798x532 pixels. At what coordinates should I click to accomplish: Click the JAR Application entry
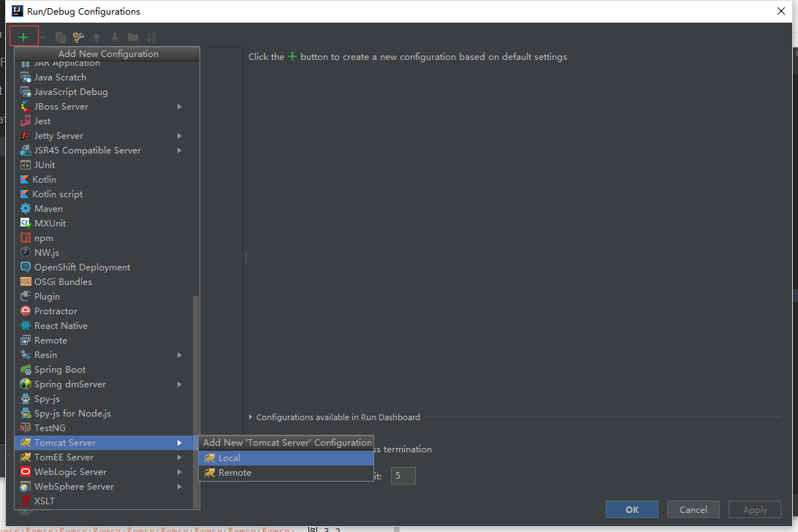104,64
